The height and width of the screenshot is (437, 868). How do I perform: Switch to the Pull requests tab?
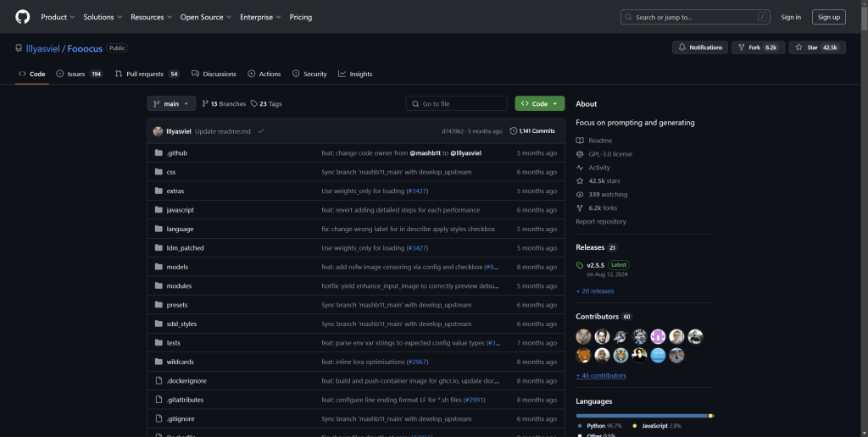pyautogui.click(x=147, y=74)
